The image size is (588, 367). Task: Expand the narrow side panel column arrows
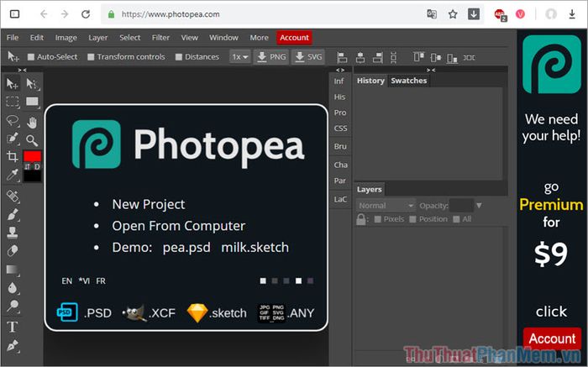(339, 70)
